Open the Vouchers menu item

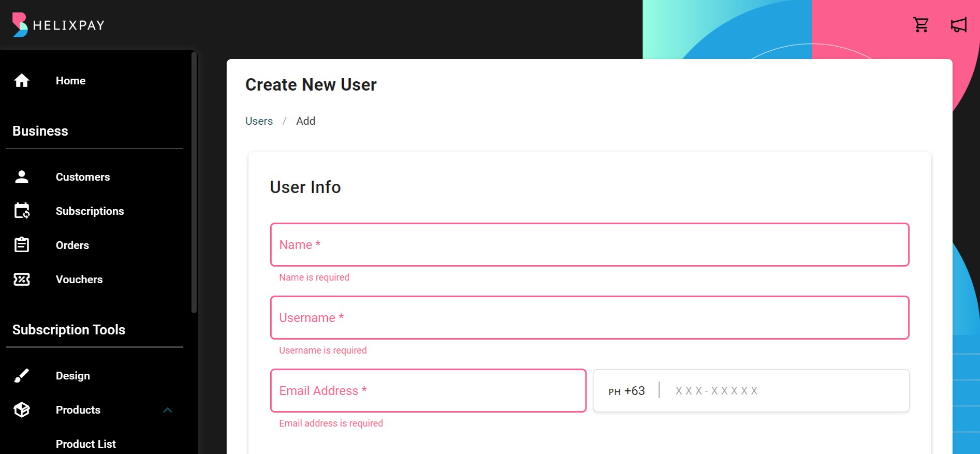tap(79, 280)
